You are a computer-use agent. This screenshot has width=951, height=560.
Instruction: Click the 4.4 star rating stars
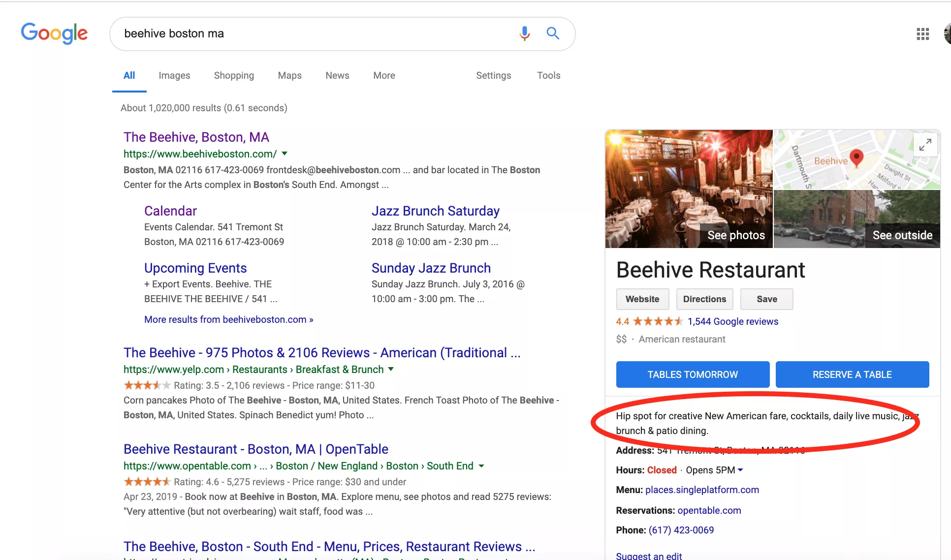click(658, 321)
